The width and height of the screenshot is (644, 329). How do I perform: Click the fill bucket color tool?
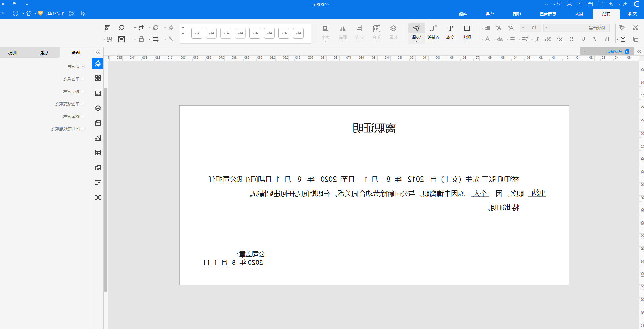tap(171, 28)
